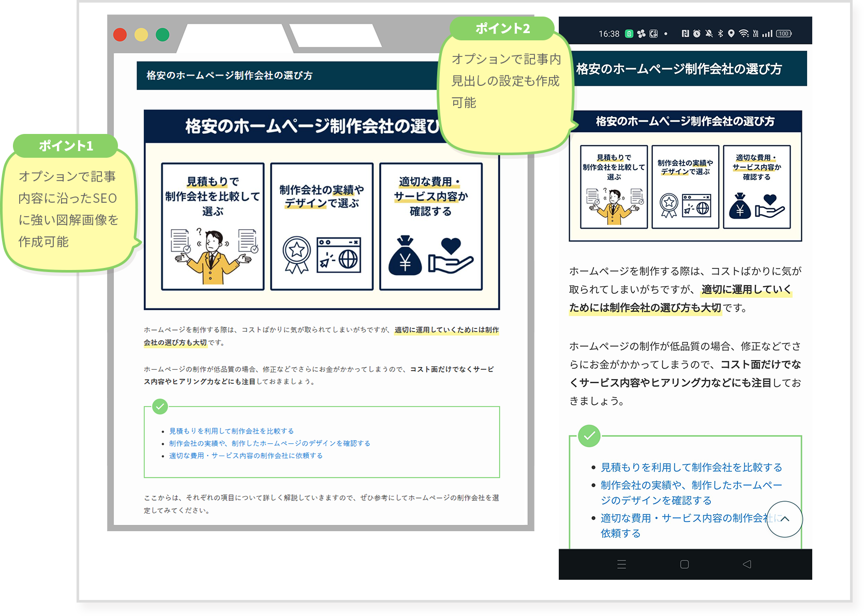Image resolution: width=864 pixels, height=616 pixels.
Task: Open mobile link 制作会社の実績や、制作したホームページ
Action: tap(691, 485)
